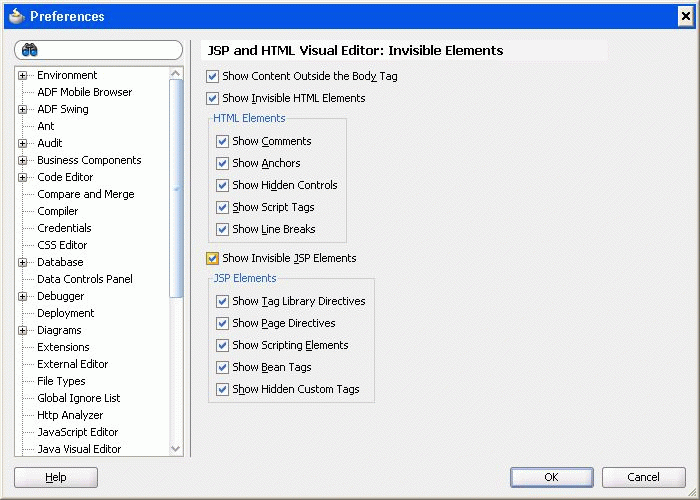Expand the Environment tree node
Viewport: 700px width, 500px height.
point(22,75)
